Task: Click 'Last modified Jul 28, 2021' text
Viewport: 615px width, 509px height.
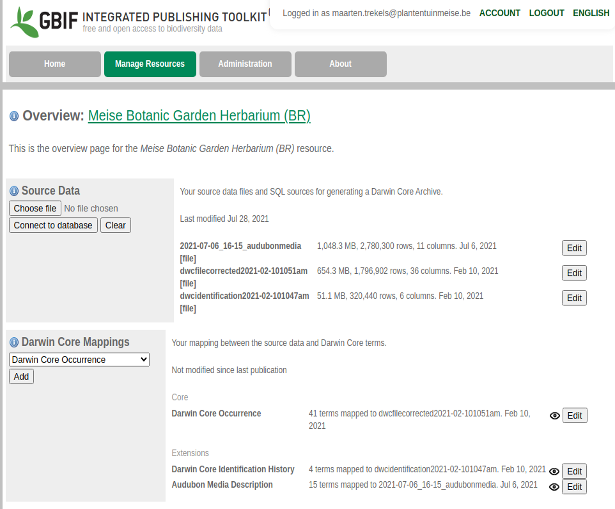Action: [224, 219]
